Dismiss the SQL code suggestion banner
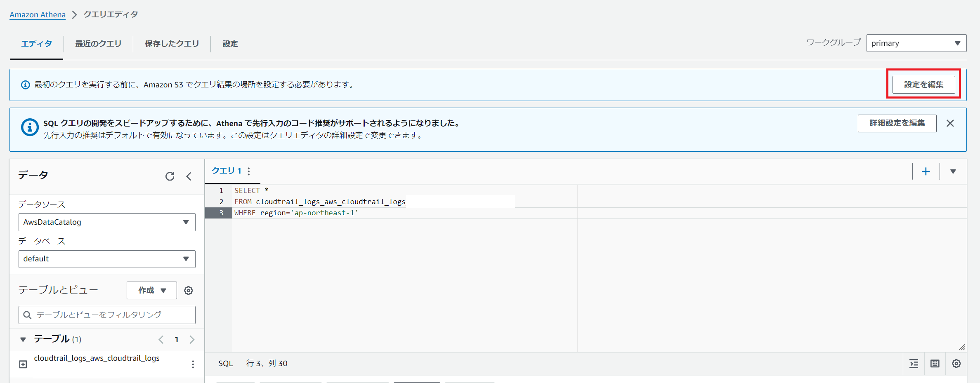The height and width of the screenshot is (383, 980). (x=950, y=123)
